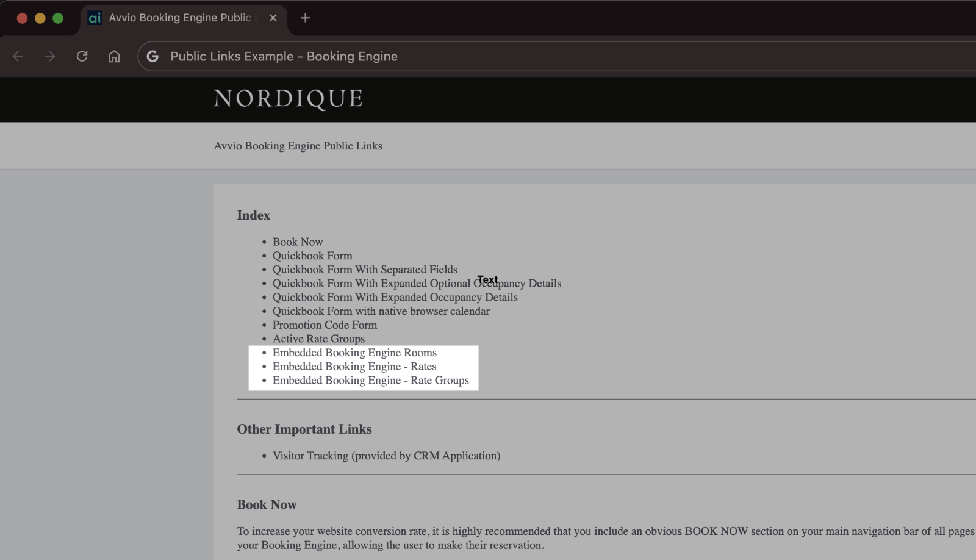Viewport: 976px width, 560px height.
Task: Open the Active Rate Groups link
Action: 318,339
